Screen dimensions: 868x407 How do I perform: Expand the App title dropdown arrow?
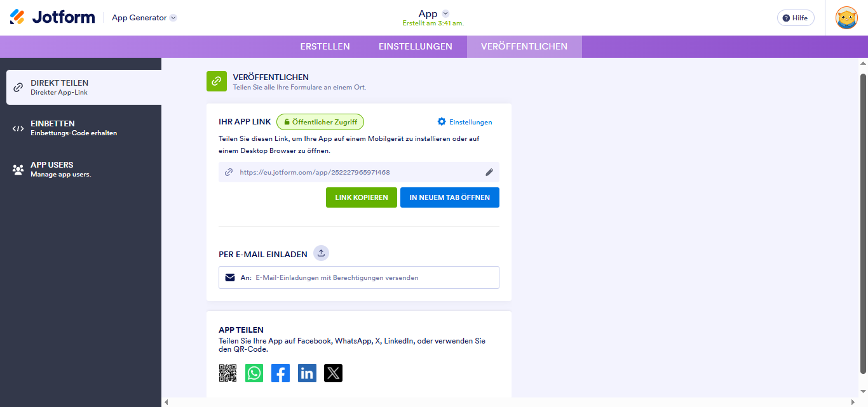point(445,13)
